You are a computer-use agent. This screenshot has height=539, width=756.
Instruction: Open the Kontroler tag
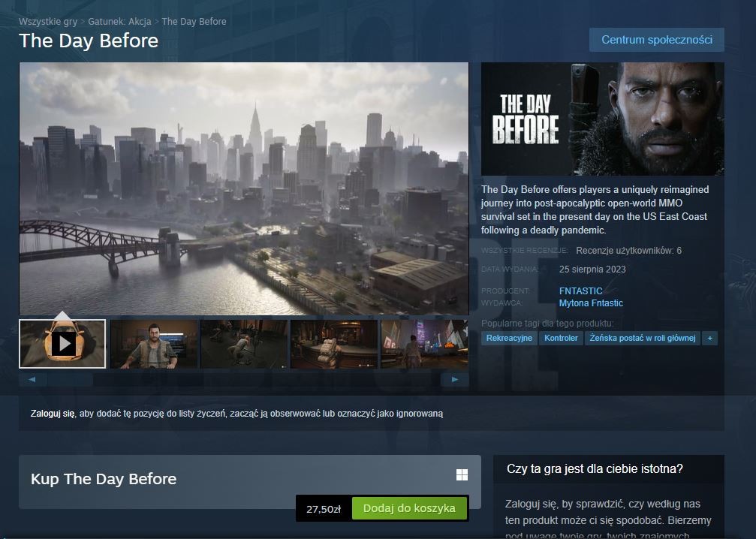(x=561, y=338)
